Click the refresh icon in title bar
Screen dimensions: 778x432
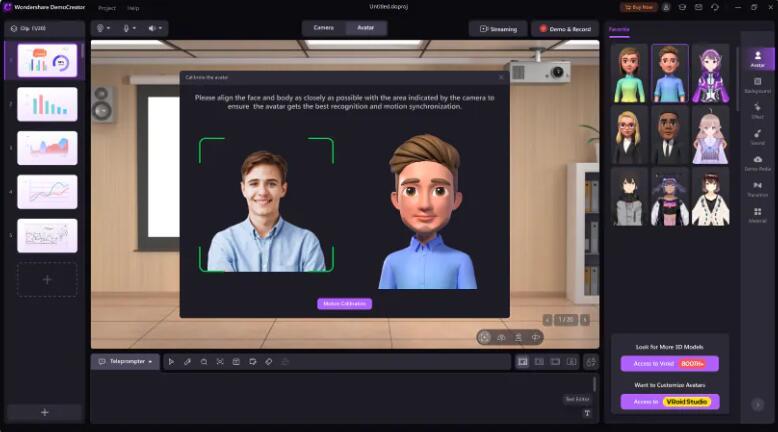tap(714, 7)
